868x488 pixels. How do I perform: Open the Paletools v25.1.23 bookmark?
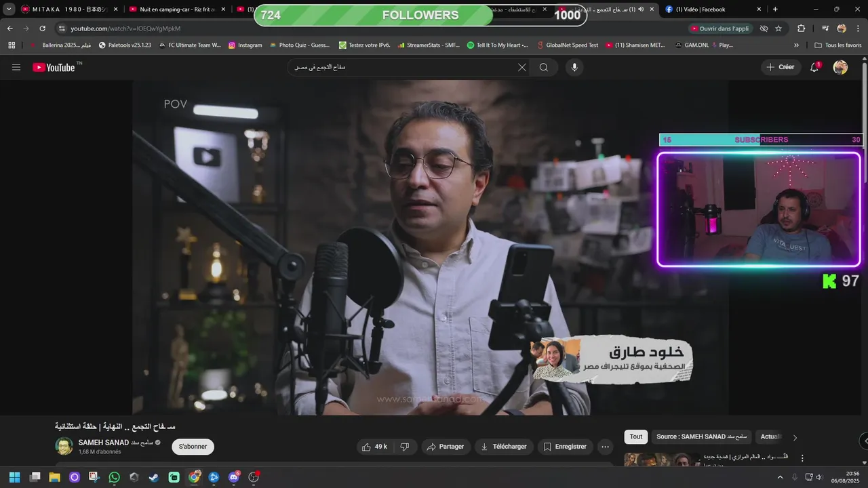[x=125, y=45]
